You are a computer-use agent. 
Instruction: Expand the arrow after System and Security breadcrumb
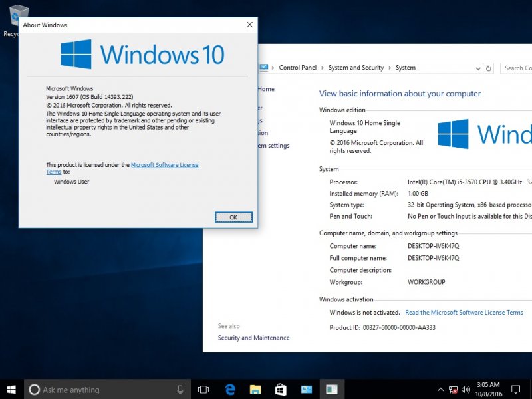pyautogui.click(x=390, y=68)
